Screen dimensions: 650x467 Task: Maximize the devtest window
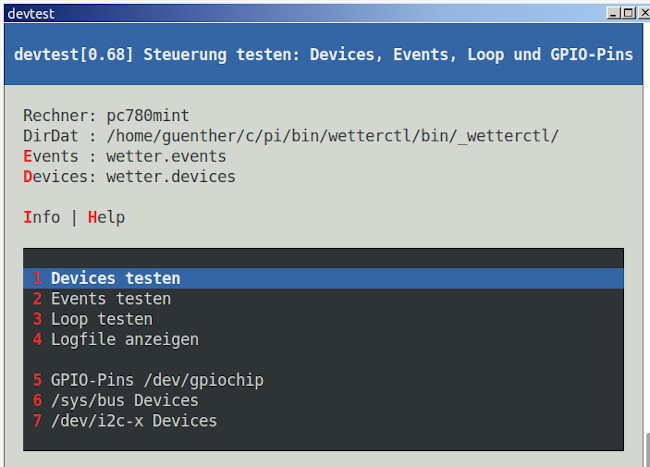point(627,12)
